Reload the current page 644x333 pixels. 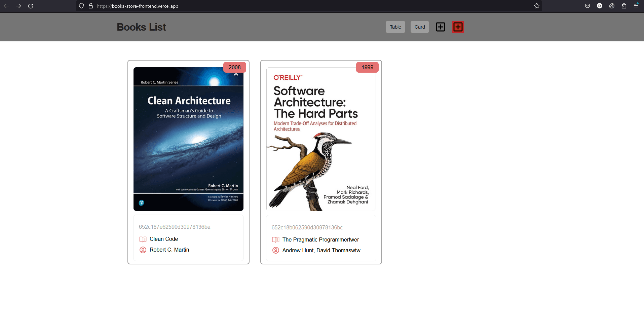31,6
